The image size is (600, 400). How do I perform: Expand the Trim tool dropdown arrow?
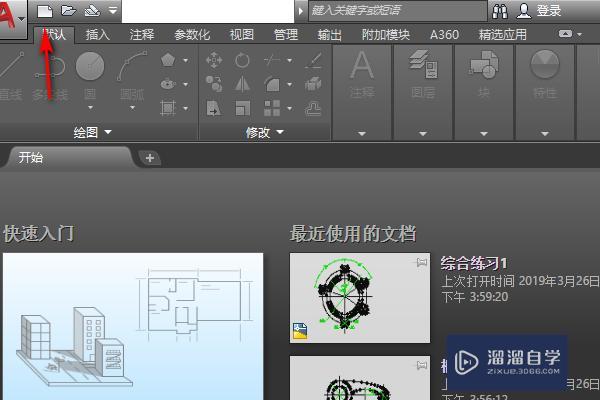(x=290, y=60)
